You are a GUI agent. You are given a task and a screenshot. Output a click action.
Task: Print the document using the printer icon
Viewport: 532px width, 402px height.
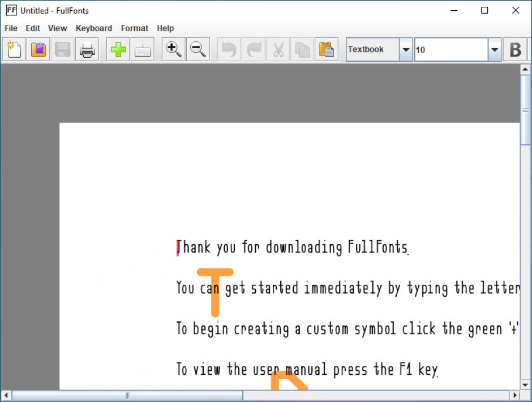87,50
